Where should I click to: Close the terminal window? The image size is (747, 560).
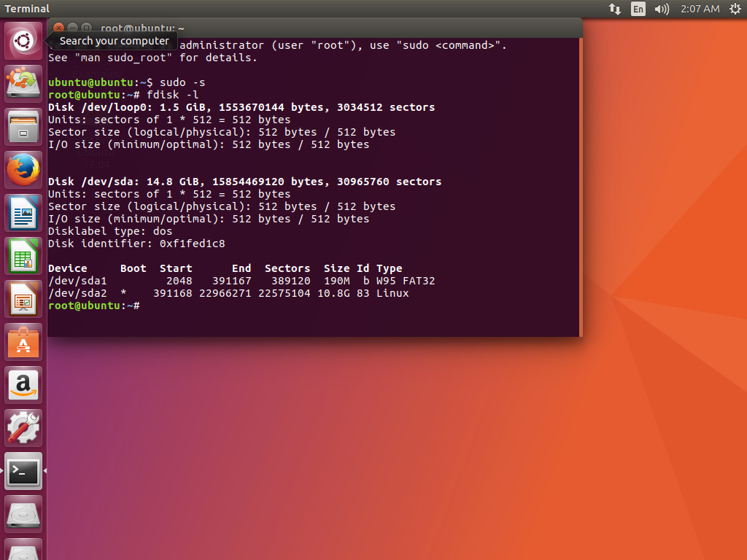(x=58, y=28)
